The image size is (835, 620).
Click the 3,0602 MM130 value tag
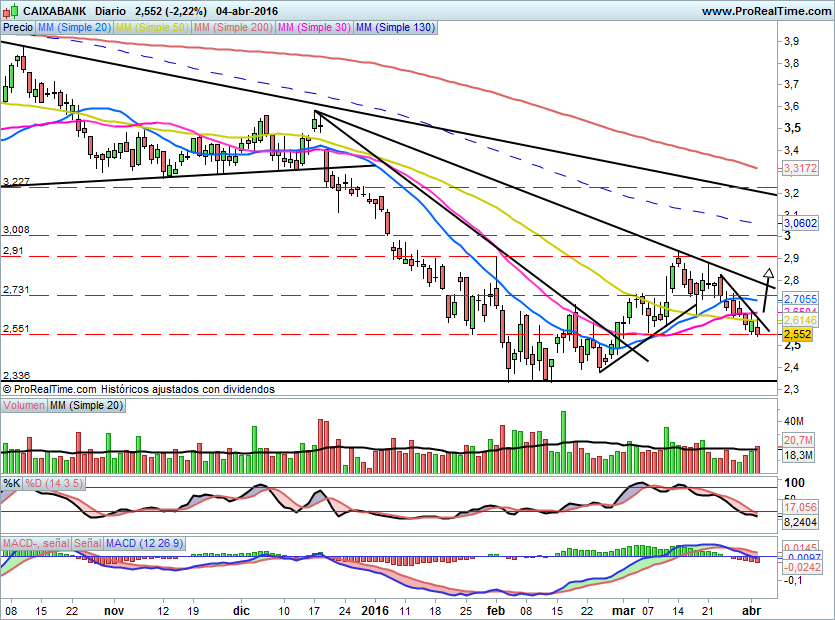[800, 223]
